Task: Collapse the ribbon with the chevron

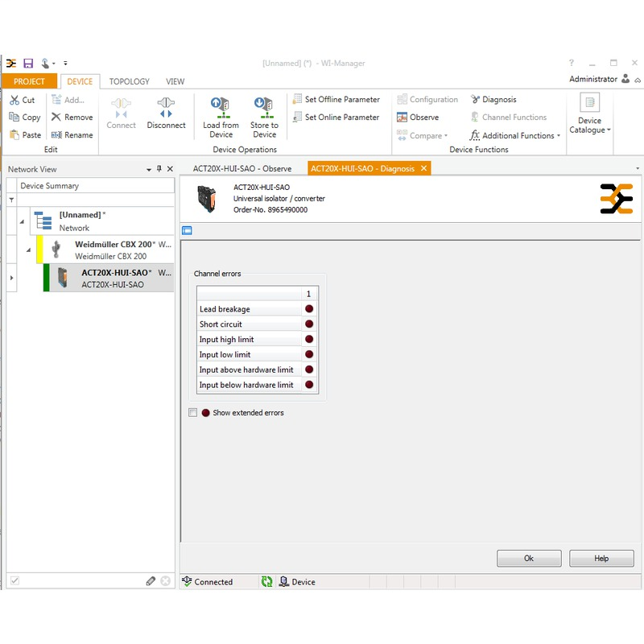Action: [x=638, y=80]
